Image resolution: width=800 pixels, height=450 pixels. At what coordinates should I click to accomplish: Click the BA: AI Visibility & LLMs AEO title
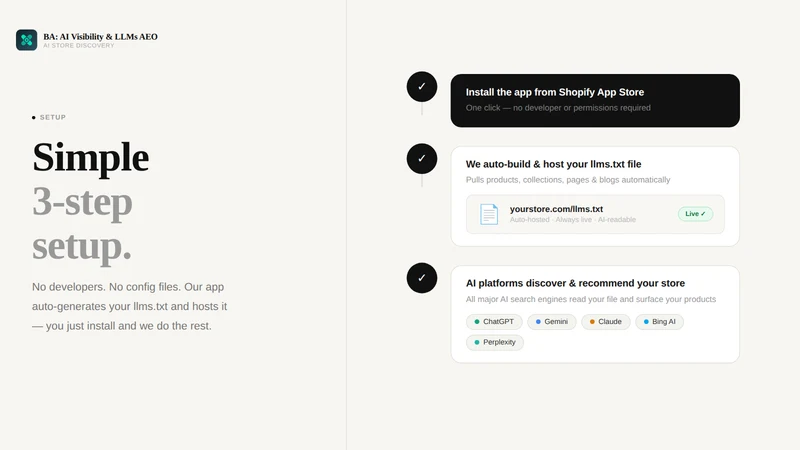click(101, 37)
